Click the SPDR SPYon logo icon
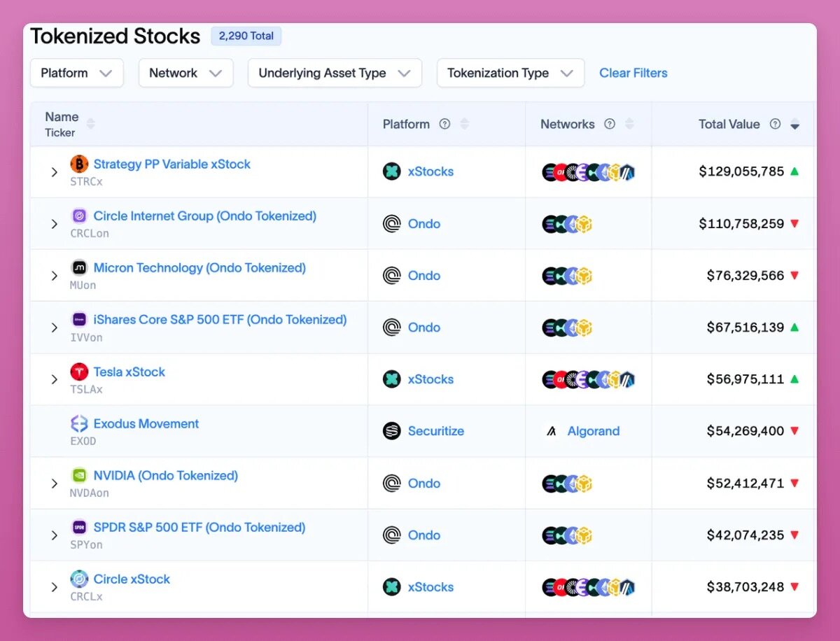Image resolution: width=840 pixels, height=641 pixels. pos(79,527)
